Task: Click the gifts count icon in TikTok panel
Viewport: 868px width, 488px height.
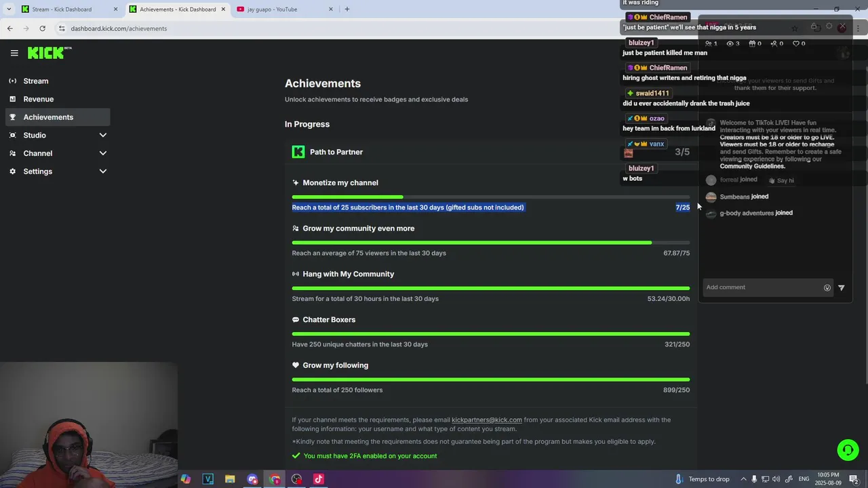Action: (755, 43)
